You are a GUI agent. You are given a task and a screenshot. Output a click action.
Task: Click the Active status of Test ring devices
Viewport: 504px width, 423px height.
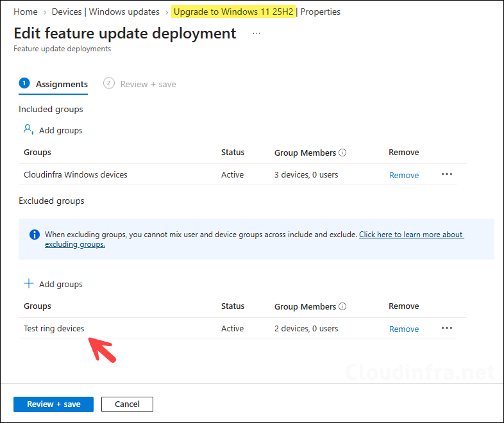click(232, 329)
